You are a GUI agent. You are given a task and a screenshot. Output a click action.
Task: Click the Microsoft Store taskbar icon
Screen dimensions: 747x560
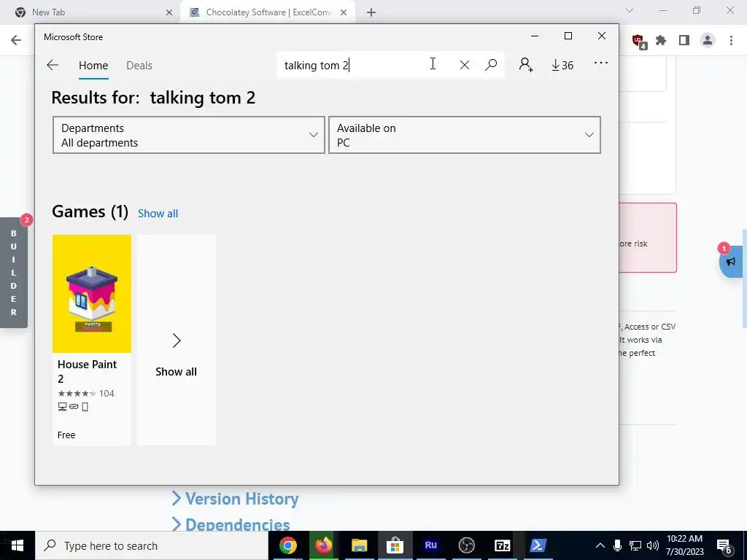point(395,545)
